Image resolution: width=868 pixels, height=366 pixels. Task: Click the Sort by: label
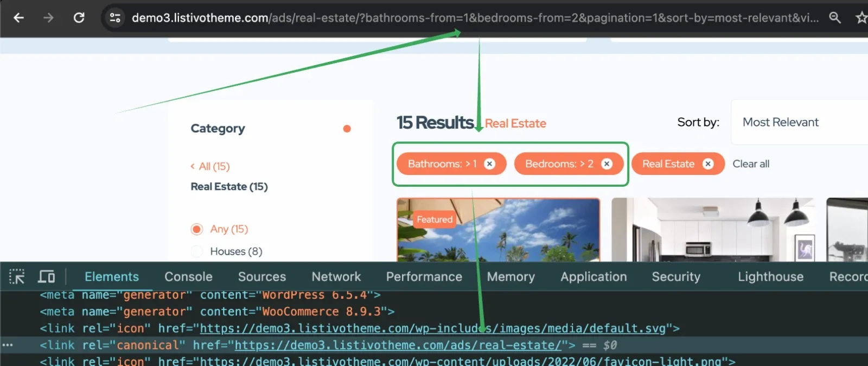click(x=698, y=122)
